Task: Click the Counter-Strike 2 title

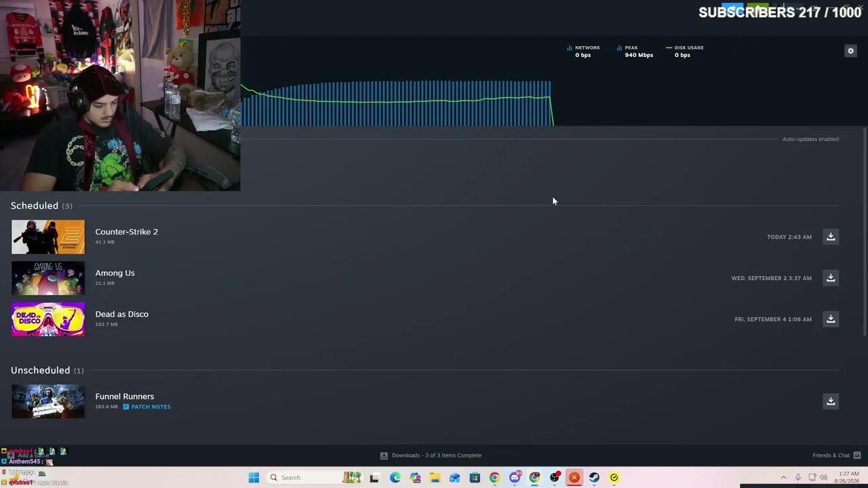Action: pos(126,232)
